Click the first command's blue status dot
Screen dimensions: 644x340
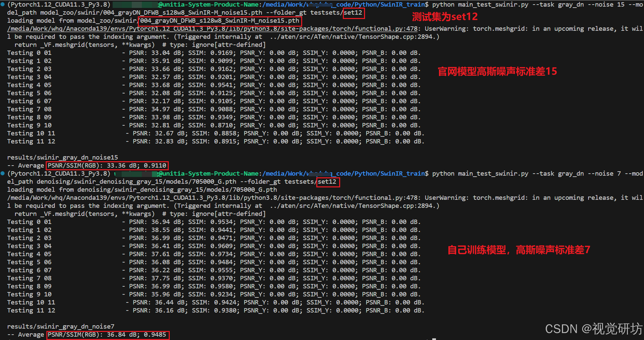point(2,4)
